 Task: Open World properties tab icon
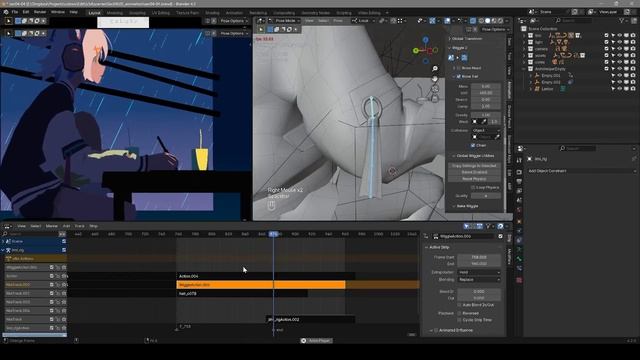519,210
